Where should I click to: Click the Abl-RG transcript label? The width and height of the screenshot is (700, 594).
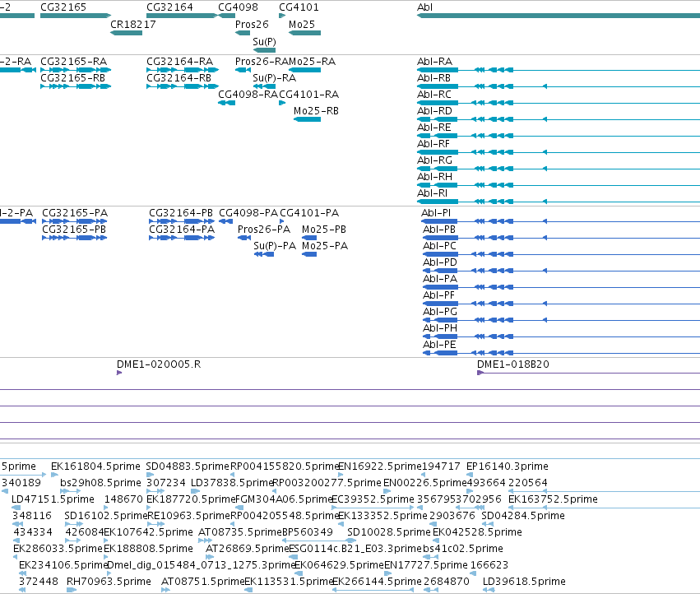pyautogui.click(x=434, y=160)
